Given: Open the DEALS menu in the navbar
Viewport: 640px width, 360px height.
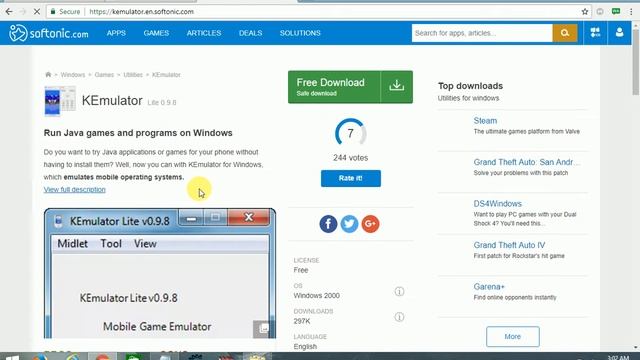Looking at the screenshot, I should click(250, 33).
